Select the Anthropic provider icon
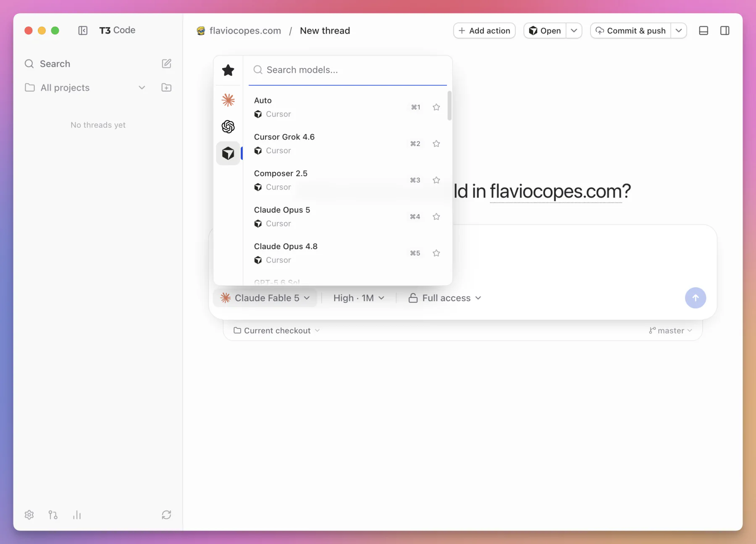This screenshot has height=544, width=756. (228, 100)
